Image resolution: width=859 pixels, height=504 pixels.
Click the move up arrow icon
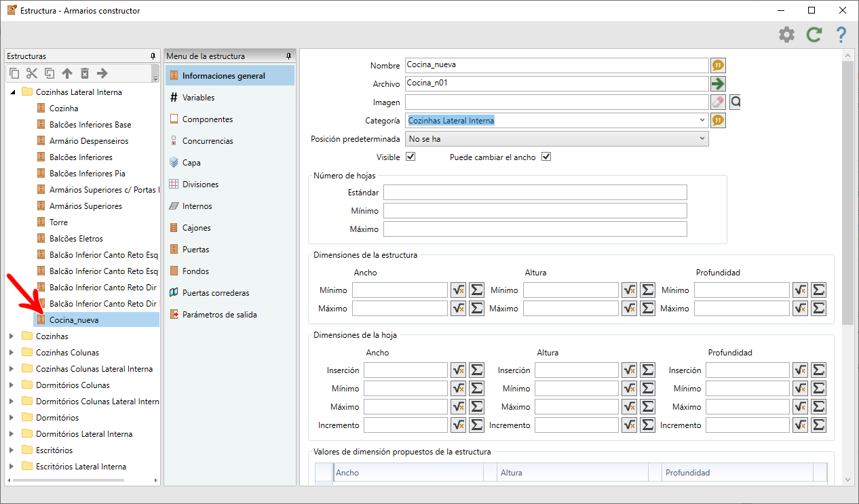67,73
